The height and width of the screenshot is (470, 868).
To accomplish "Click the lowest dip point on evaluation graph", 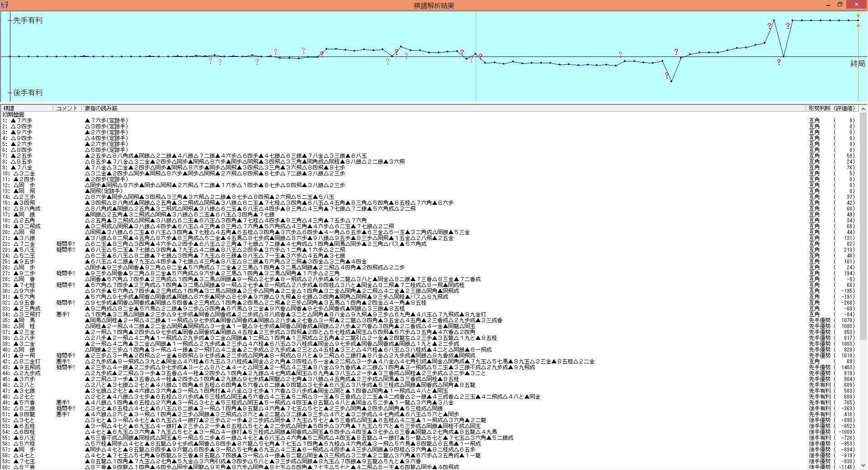I will pos(671,81).
